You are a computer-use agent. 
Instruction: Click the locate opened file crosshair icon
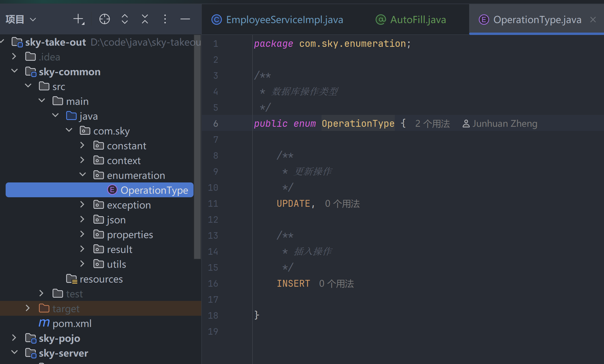104,19
